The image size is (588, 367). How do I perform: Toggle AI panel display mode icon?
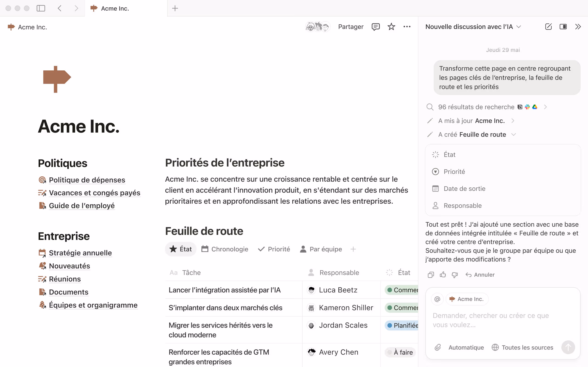tap(563, 27)
